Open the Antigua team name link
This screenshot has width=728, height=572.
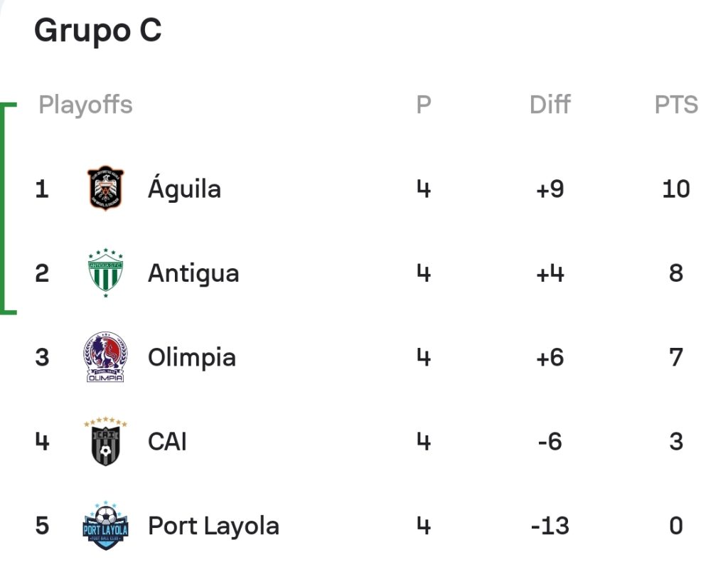click(193, 273)
